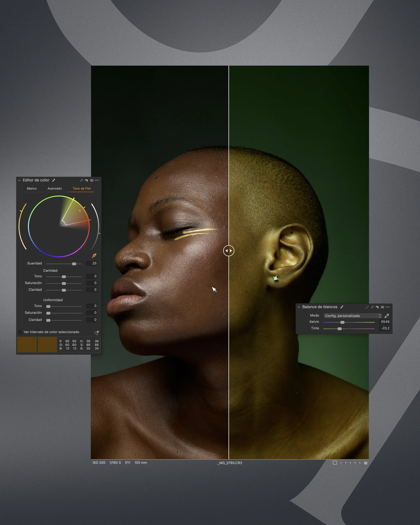Collapse the Balance de blancos panel

tap(299, 307)
